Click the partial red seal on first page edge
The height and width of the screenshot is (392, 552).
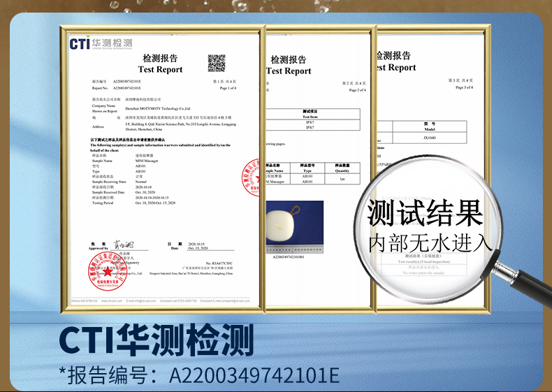pyautogui.click(x=252, y=177)
